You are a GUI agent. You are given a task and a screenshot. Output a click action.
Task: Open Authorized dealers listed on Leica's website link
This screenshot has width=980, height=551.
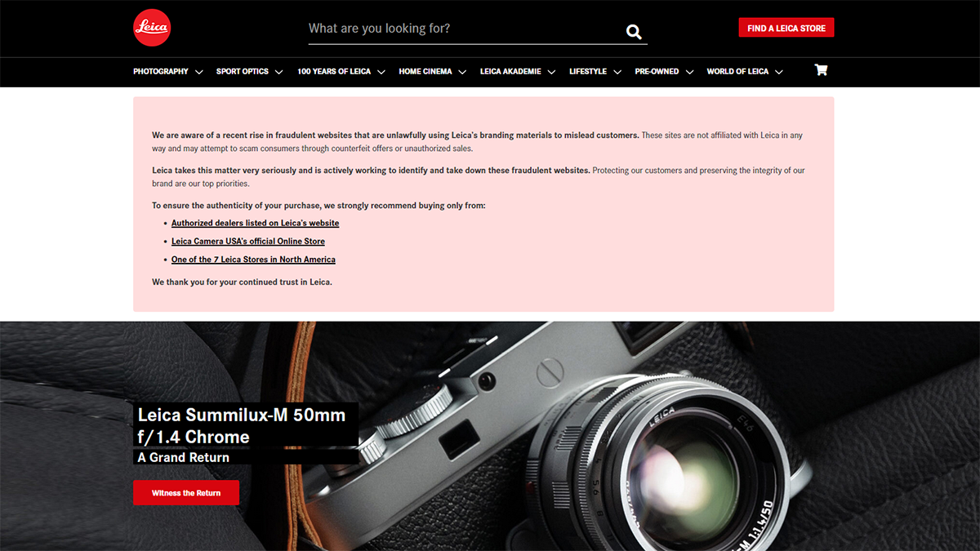[x=255, y=223]
